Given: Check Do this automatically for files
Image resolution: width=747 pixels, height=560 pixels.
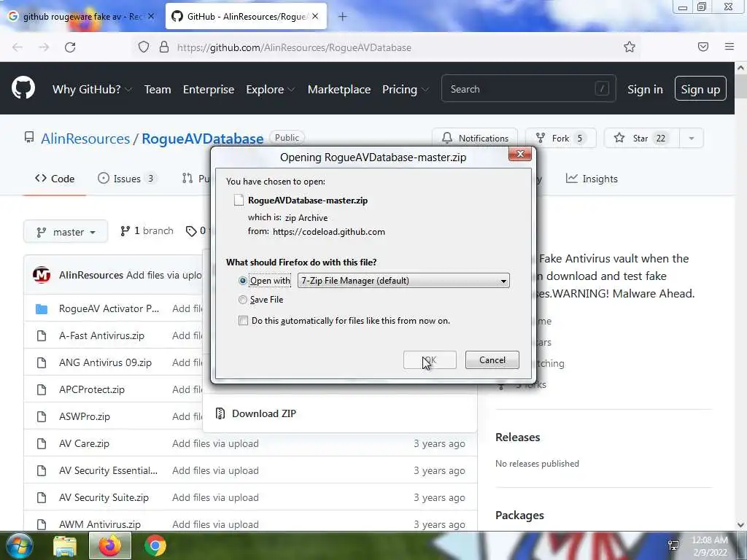Looking at the screenshot, I should coord(243,321).
